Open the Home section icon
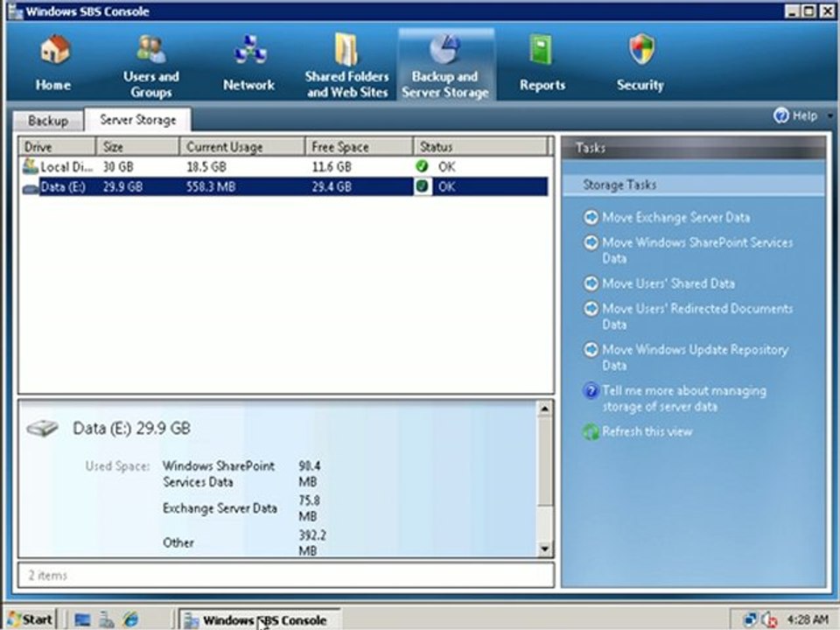 coord(54,51)
